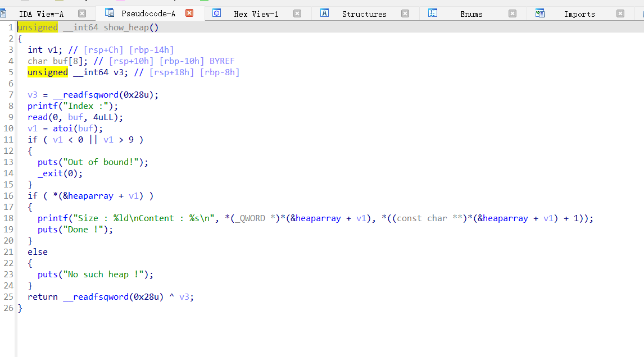Open the Enums tab
This screenshot has width=644, height=357.
pos(471,14)
